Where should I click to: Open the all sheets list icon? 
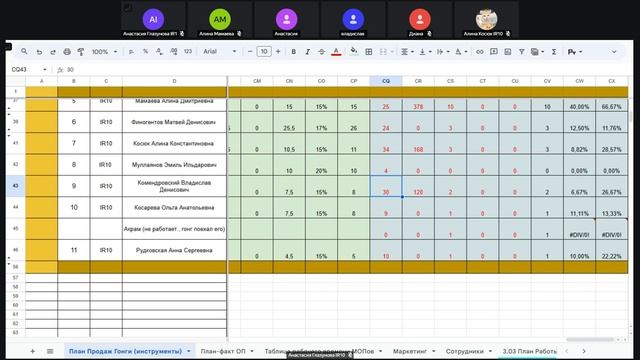point(50,351)
